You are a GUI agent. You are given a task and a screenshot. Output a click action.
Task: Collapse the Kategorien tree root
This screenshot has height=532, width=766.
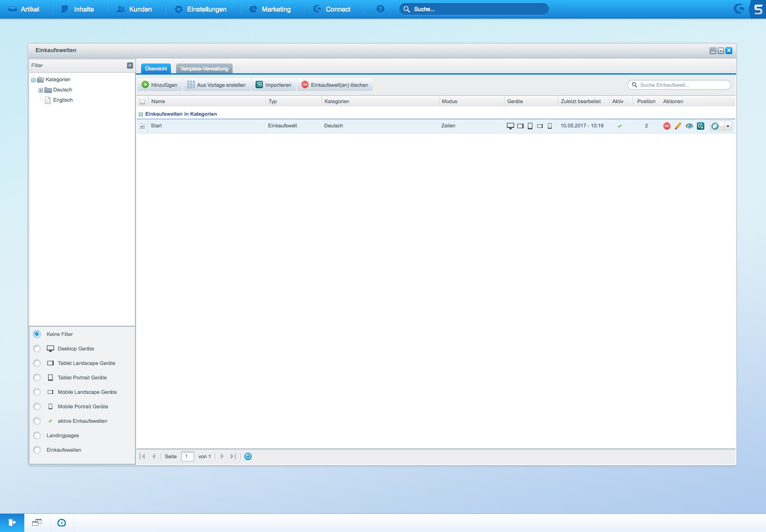pos(33,80)
